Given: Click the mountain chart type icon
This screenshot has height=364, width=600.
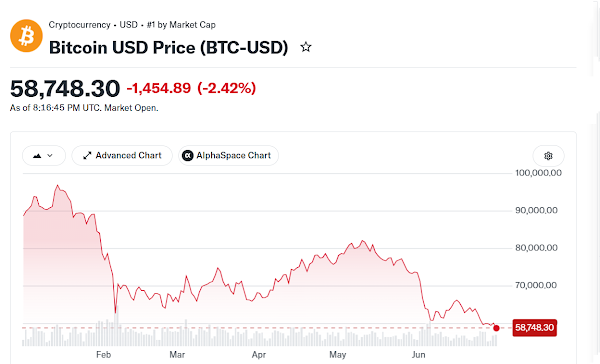Looking at the screenshot, I should click(x=37, y=156).
